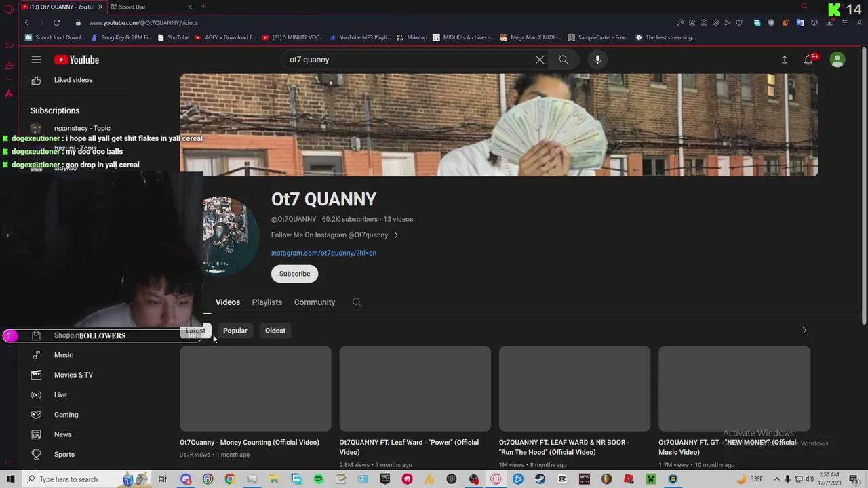Screen dimensions: 868x488
Task: Open the Money Counting video thumbnail
Action: (x=255, y=388)
